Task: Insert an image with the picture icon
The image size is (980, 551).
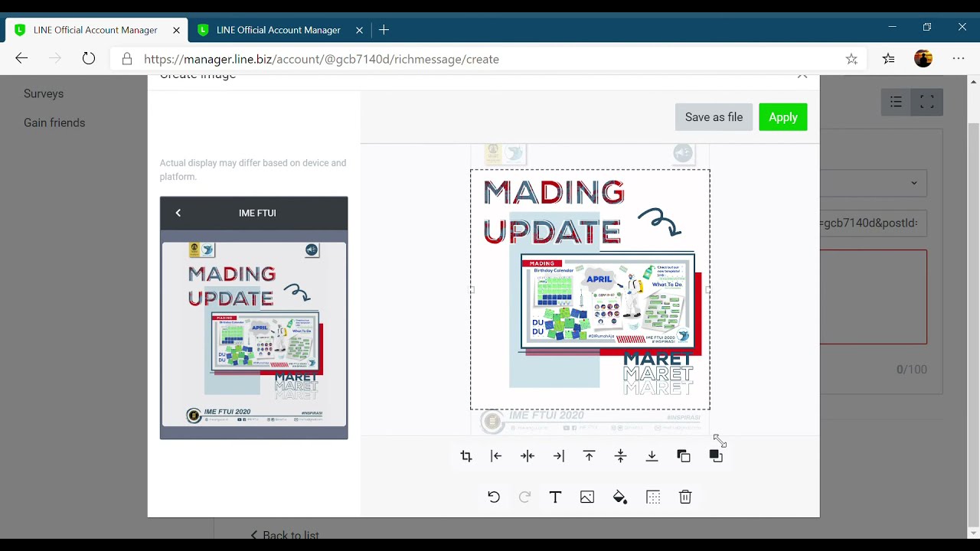Action: [587, 497]
